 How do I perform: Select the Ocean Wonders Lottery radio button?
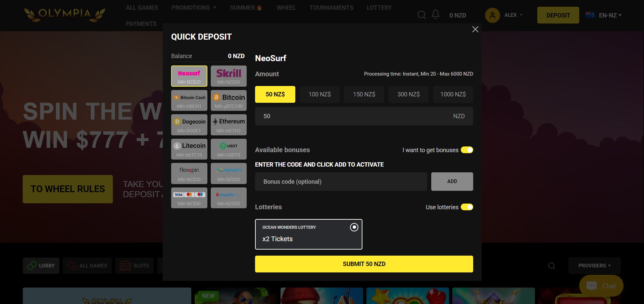pos(354,227)
